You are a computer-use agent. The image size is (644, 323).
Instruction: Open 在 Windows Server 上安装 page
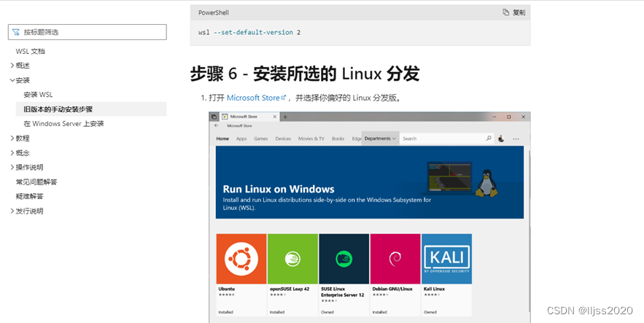click(63, 123)
